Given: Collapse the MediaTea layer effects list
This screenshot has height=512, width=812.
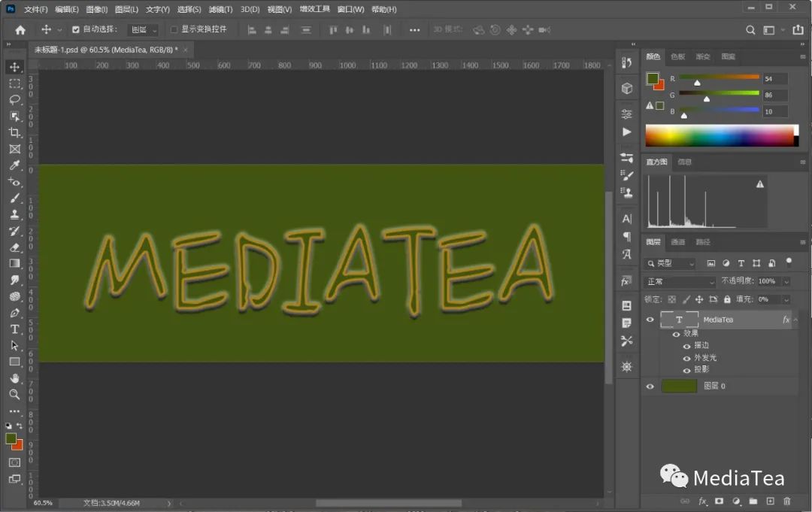Looking at the screenshot, I should tap(795, 320).
